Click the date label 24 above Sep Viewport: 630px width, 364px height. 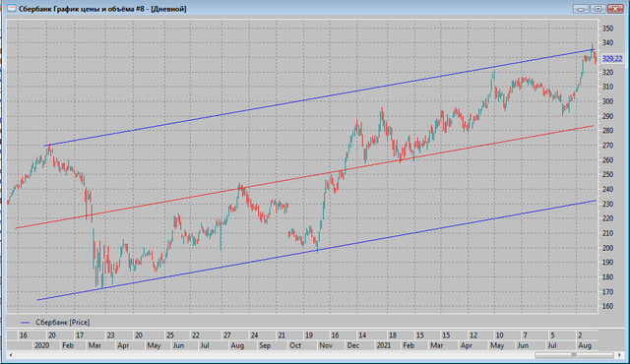click(254, 335)
